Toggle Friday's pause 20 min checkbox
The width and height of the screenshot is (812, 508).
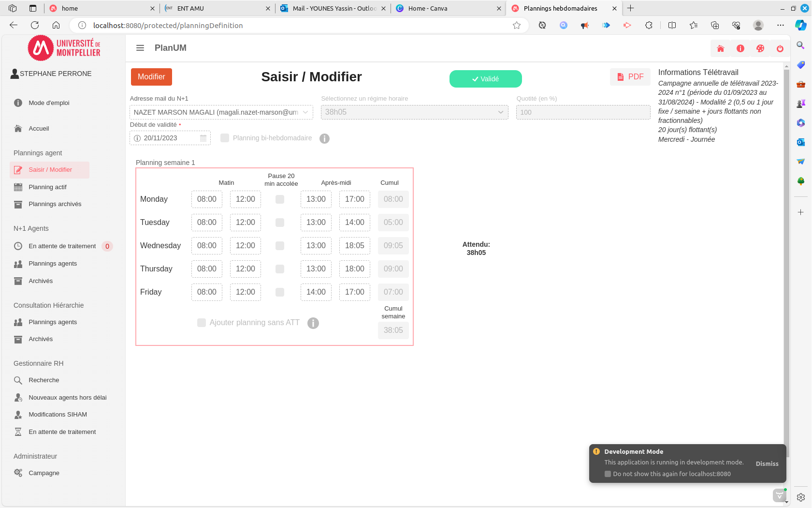click(280, 292)
